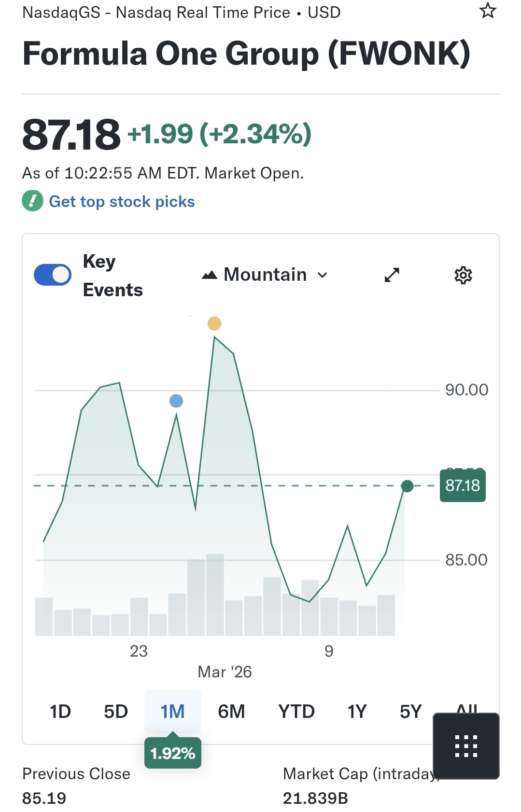Click the +1.99 (+2.34%) change text
521x812 pixels.
tap(220, 134)
